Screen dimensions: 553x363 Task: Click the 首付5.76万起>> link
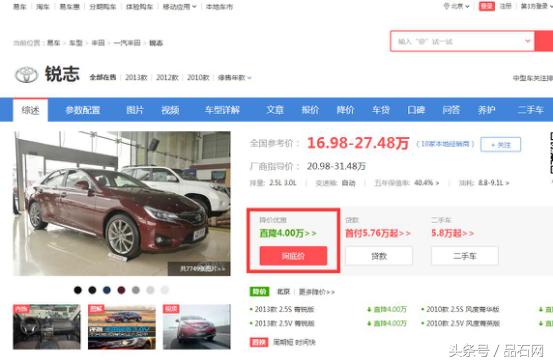pos(378,233)
